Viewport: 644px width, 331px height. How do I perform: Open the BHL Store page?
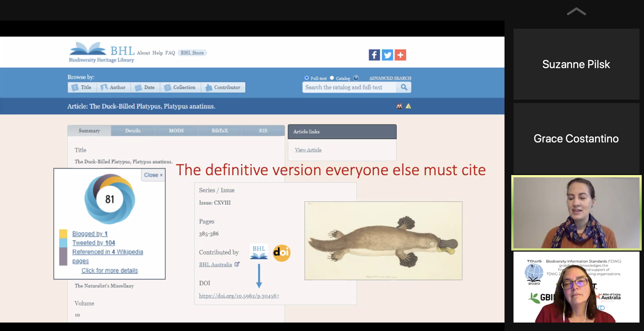pyautogui.click(x=192, y=53)
